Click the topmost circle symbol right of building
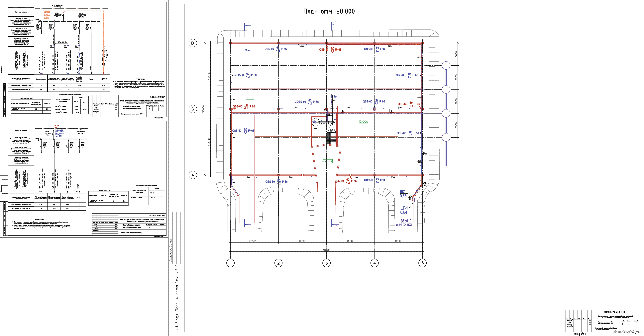The width and height of the screenshot is (644, 336). [x=446, y=65]
